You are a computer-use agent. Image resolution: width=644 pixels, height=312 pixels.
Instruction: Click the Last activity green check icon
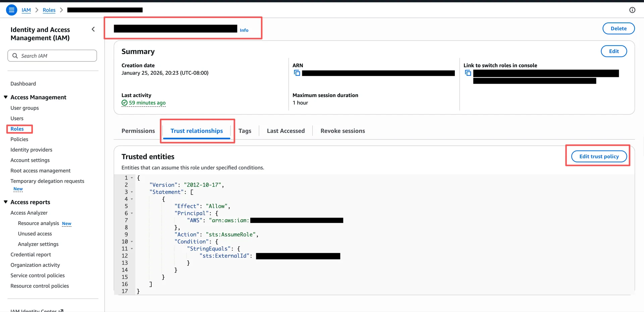(x=124, y=103)
